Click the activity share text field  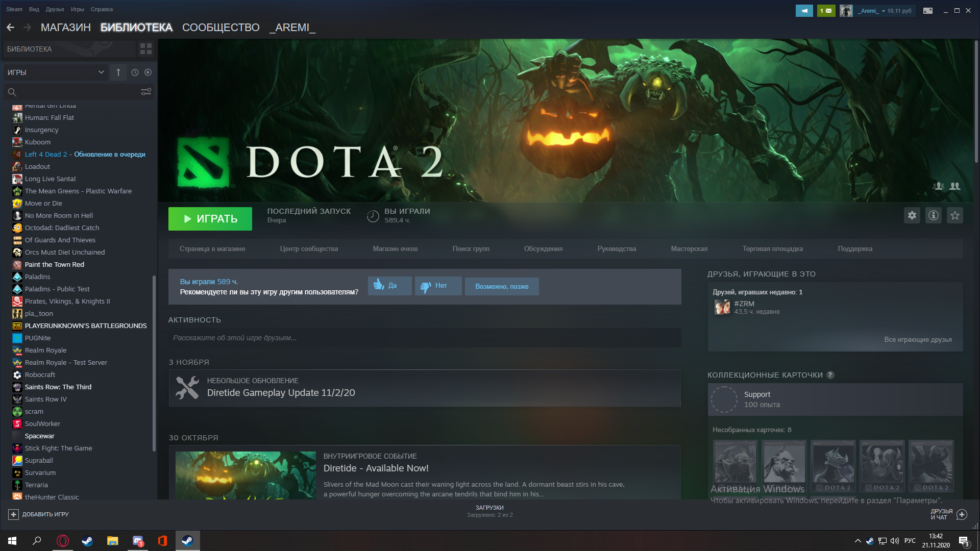click(x=425, y=338)
